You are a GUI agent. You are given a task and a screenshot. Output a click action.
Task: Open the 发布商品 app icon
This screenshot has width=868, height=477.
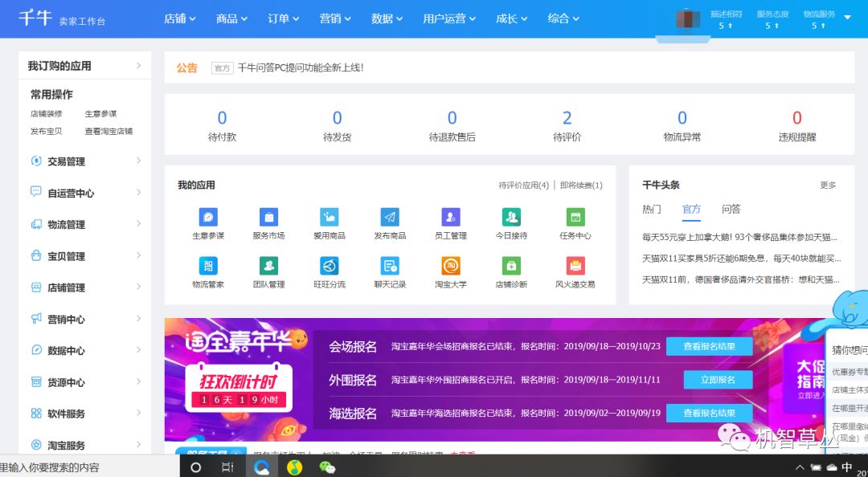(390, 218)
